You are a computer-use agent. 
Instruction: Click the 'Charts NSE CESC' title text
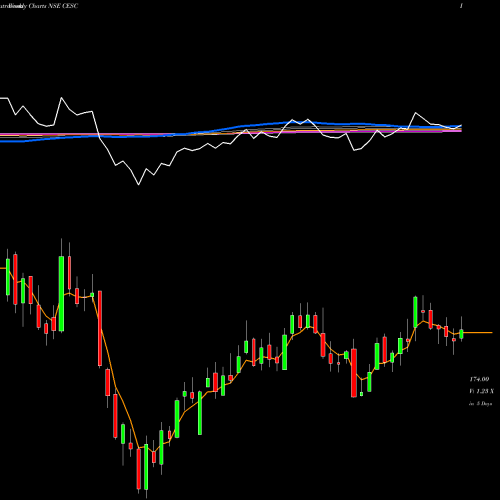(x=53, y=6)
